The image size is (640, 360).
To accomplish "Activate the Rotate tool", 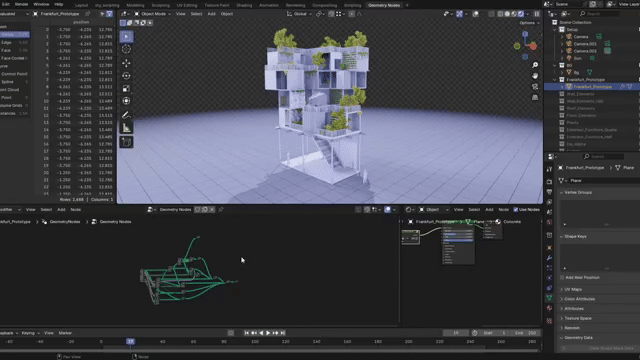I will (x=126, y=76).
